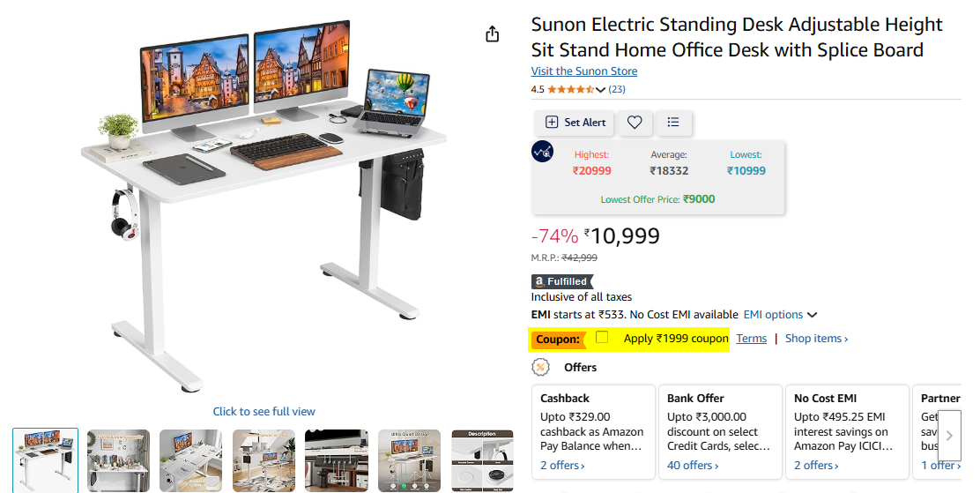Image resolution: width=980 pixels, height=493 pixels.
Task: Visit the Sunon Store link
Action: [x=584, y=71]
